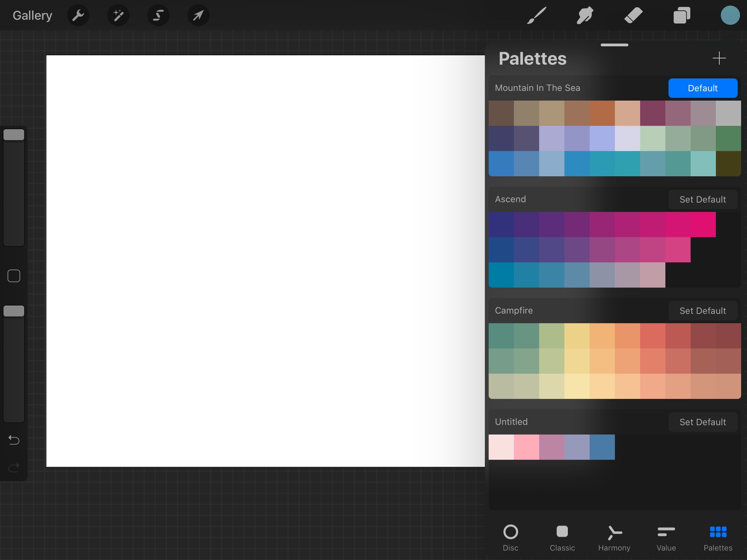Open the Selection tool

pyautogui.click(x=158, y=15)
